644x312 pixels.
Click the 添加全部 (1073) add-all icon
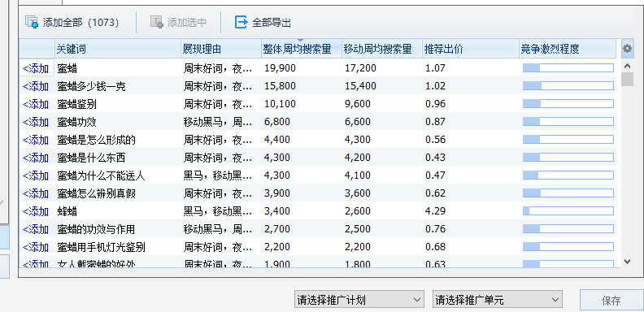(32, 22)
